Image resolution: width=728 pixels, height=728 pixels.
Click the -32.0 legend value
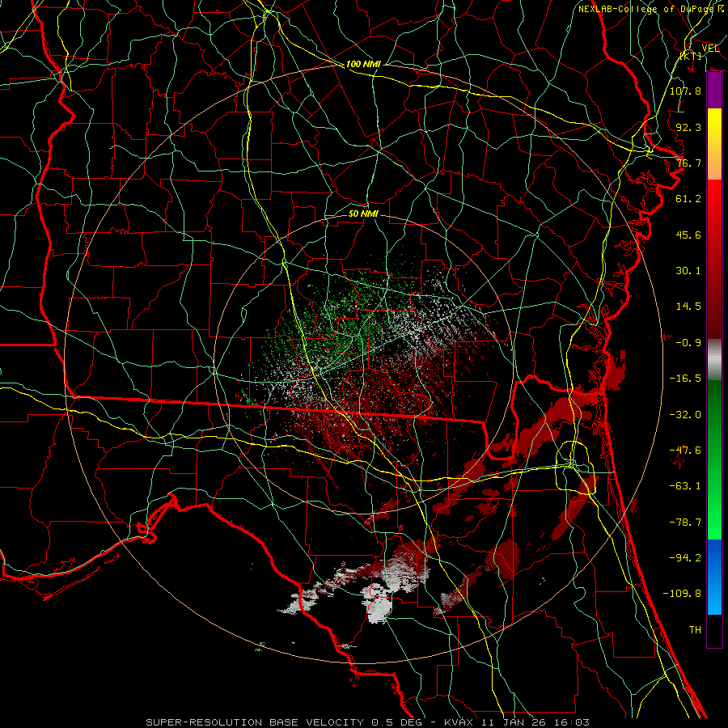click(685, 415)
